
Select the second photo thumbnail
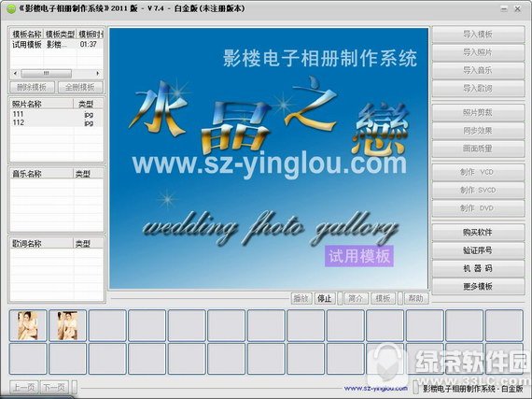67,325
